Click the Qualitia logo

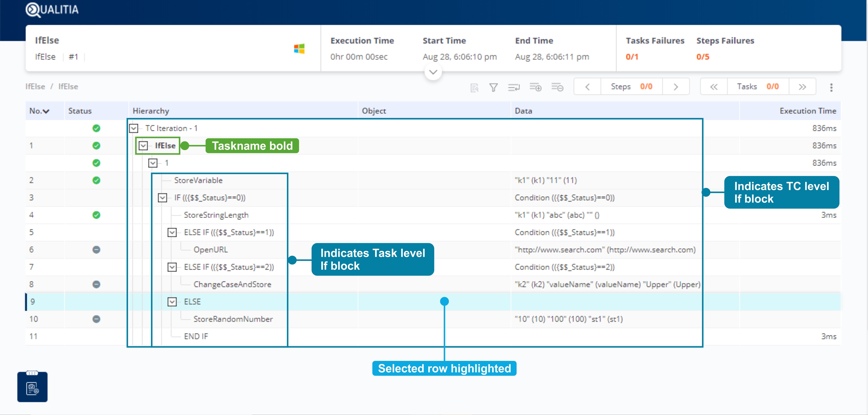pos(52,9)
